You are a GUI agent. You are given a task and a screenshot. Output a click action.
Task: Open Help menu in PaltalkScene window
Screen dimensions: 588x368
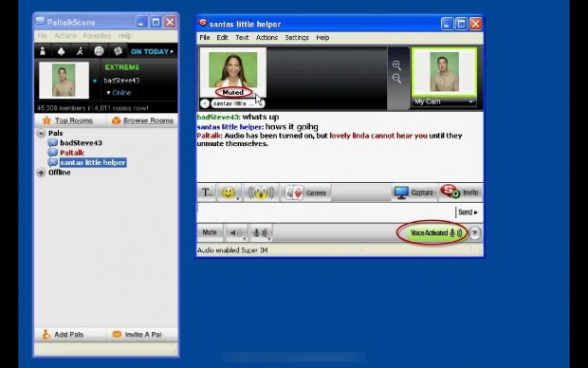125,36
